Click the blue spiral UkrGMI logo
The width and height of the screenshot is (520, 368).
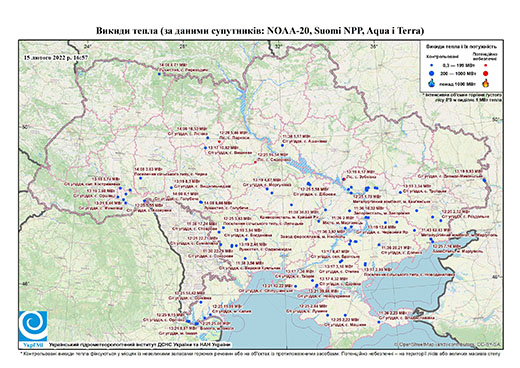(33, 327)
